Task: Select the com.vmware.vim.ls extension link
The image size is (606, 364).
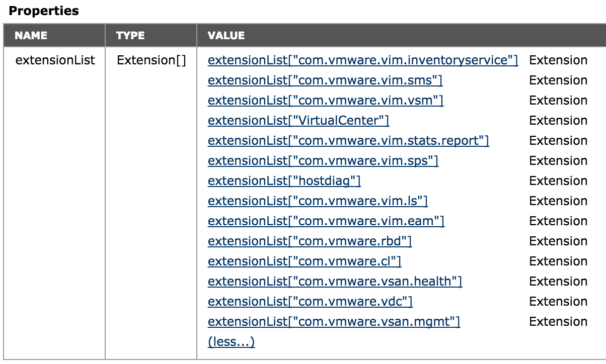Action: click(x=318, y=201)
